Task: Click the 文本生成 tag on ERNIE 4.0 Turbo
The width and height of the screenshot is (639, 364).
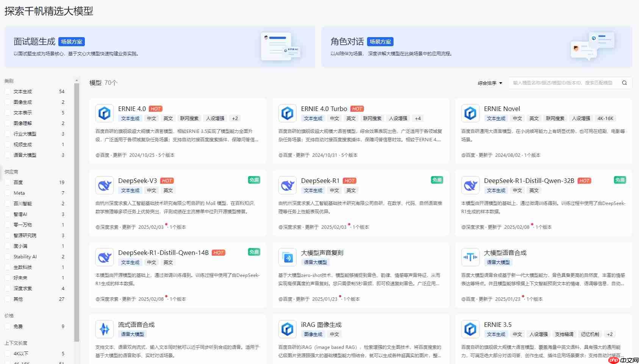Action: (313, 119)
